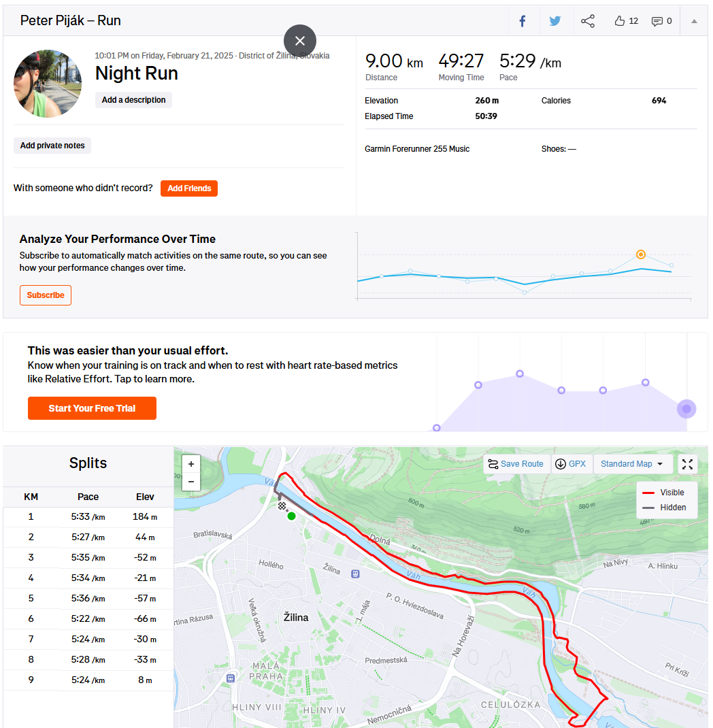
Task: Share activity via Twitter icon
Action: coord(554,21)
